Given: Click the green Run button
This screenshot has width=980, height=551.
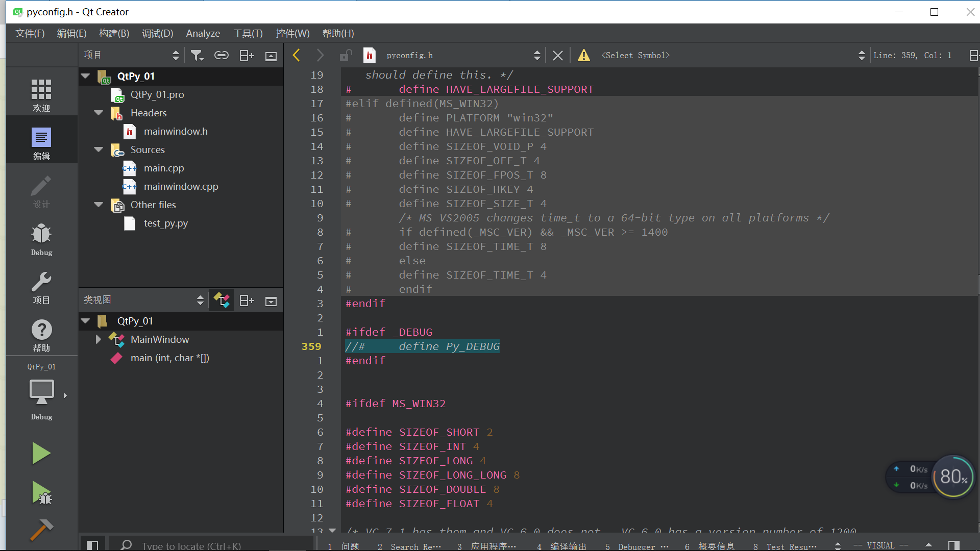Looking at the screenshot, I should click(41, 453).
